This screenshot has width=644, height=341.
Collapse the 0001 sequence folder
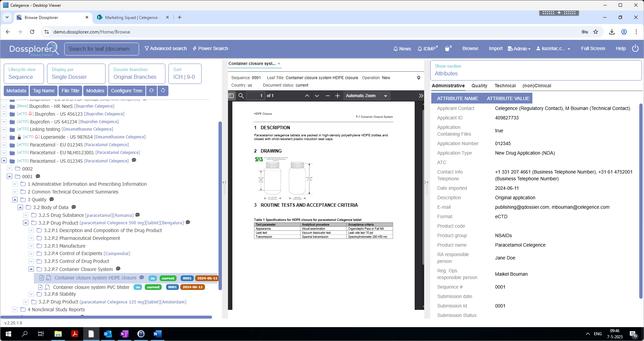tap(9, 176)
